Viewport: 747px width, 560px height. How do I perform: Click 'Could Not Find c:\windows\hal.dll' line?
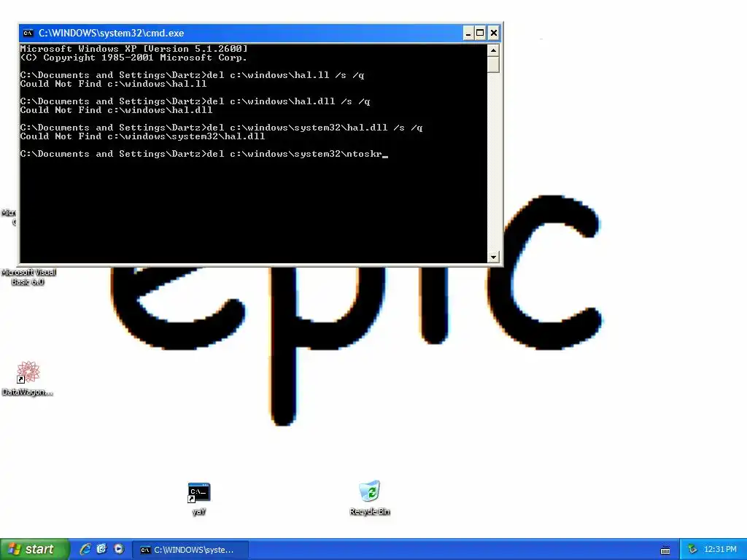(x=116, y=110)
